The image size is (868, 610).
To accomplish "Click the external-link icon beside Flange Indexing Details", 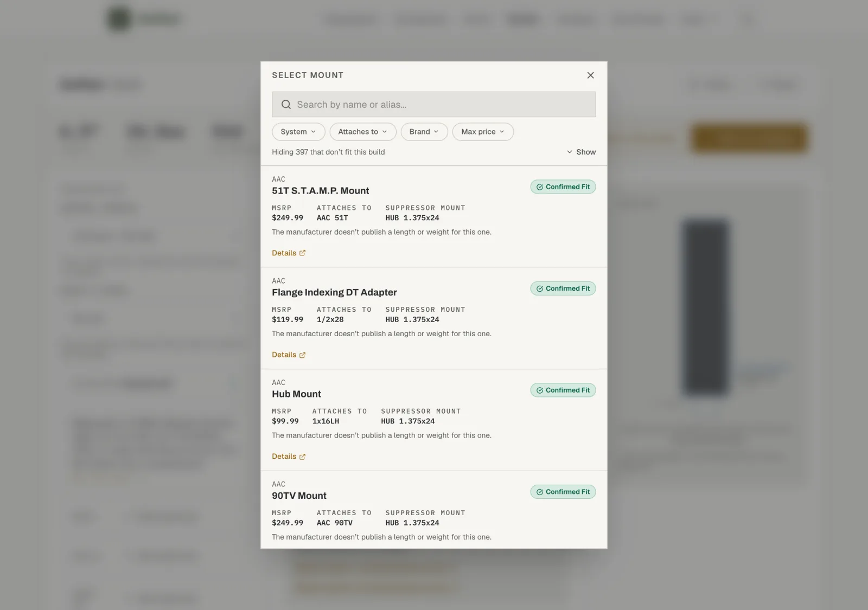I will point(302,355).
